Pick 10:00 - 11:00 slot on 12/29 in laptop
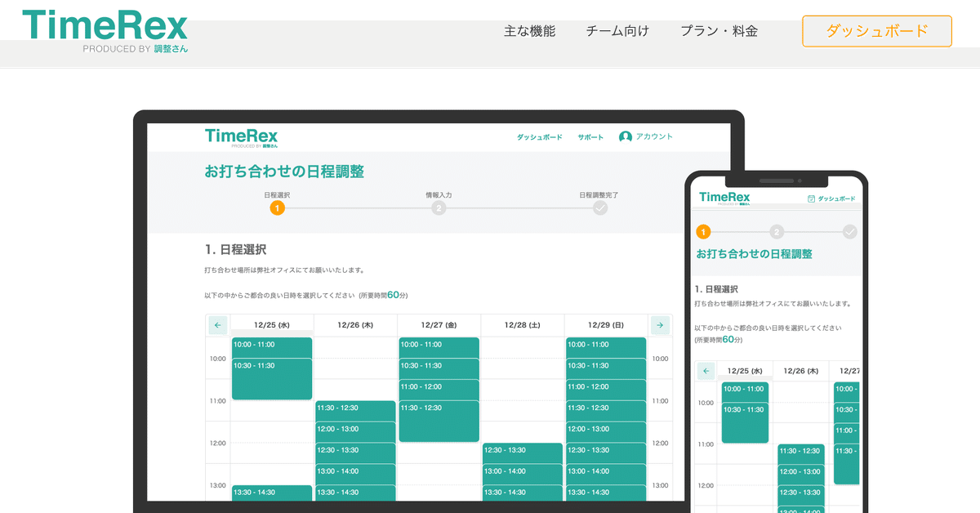Screen dimensions: 980x513 pos(606,347)
